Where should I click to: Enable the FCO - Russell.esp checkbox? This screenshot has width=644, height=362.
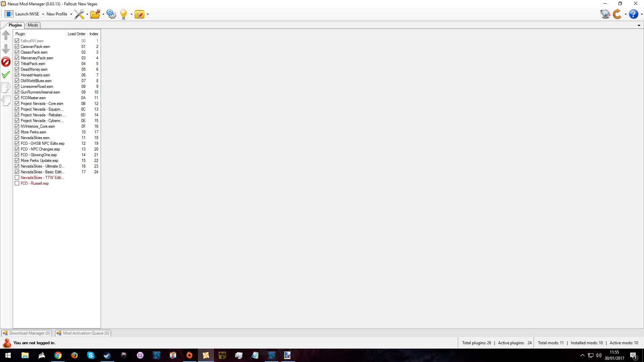17,183
